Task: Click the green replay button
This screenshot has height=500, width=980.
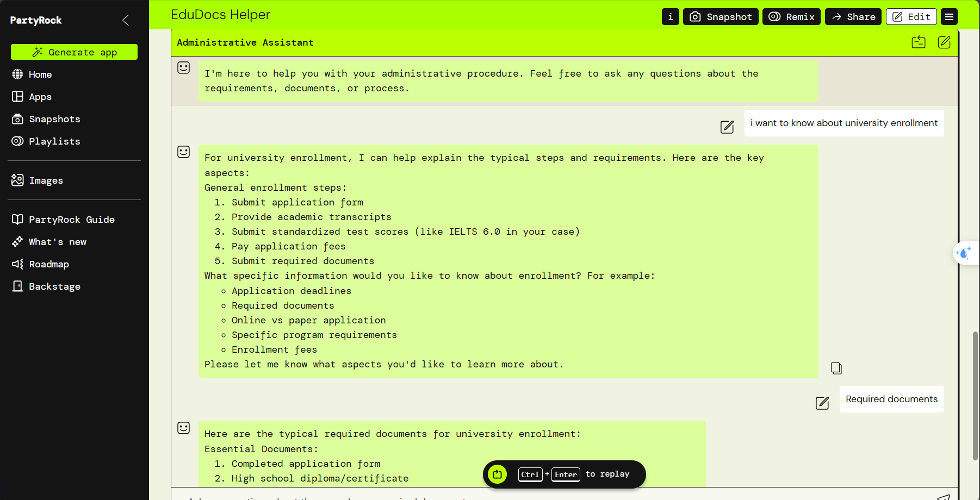Action: click(497, 474)
